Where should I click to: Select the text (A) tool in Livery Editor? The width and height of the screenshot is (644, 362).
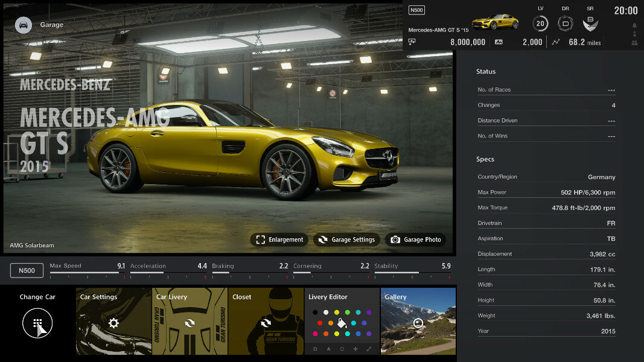click(329, 349)
